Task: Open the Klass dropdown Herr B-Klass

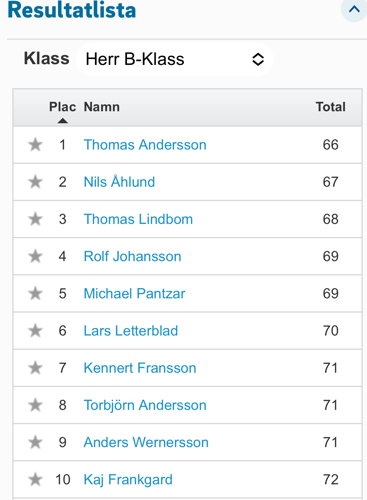Action: point(175,59)
